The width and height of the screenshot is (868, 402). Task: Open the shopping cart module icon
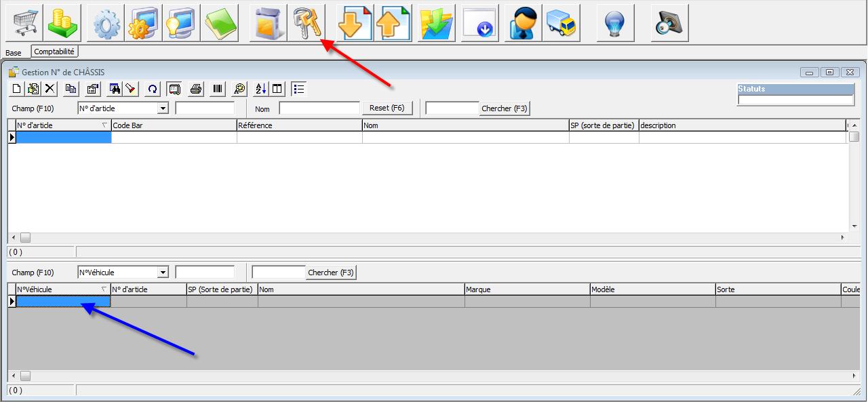coord(24,23)
